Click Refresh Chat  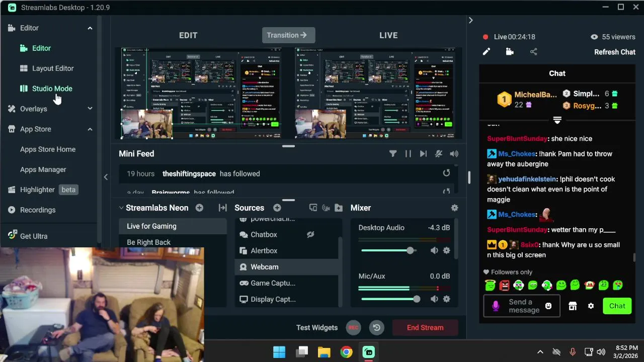(615, 52)
